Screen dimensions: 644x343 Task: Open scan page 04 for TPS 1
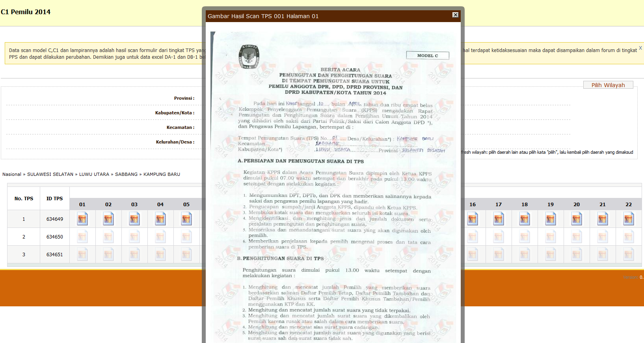click(x=160, y=219)
